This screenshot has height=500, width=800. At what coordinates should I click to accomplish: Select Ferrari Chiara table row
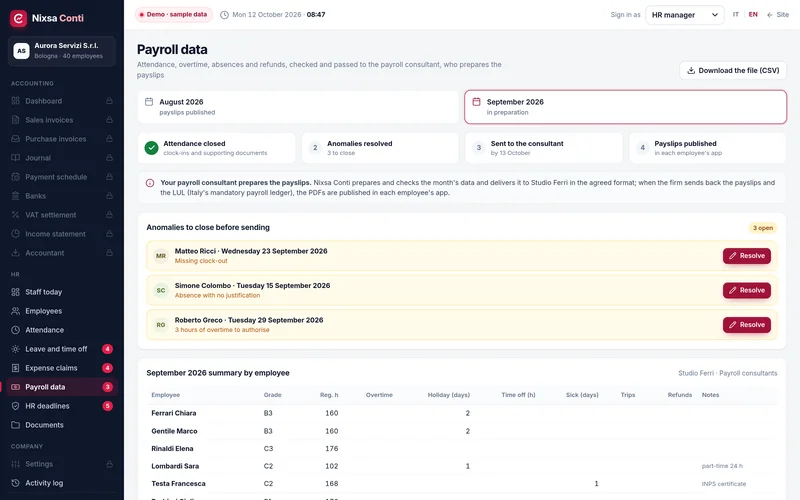click(x=462, y=413)
